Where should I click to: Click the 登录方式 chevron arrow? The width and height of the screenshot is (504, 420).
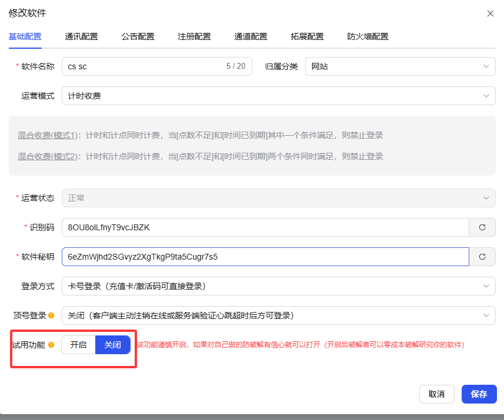[x=486, y=286]
